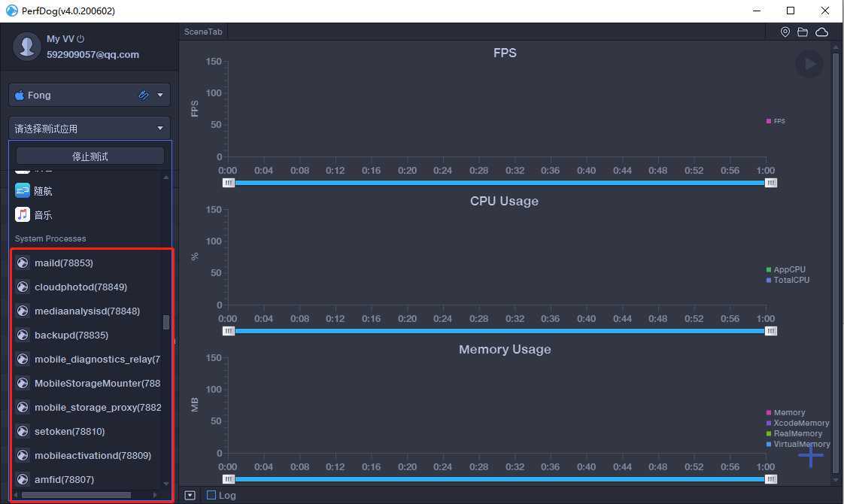Switch to the SceneTab tab
The height and width of the screenshot is (504, 844).
(203, 32)
